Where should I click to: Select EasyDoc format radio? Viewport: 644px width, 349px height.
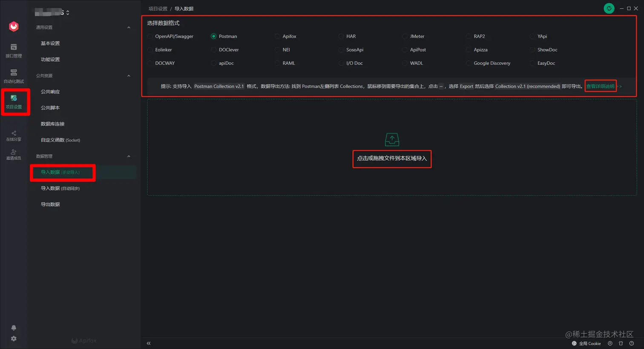click(532, 63)
